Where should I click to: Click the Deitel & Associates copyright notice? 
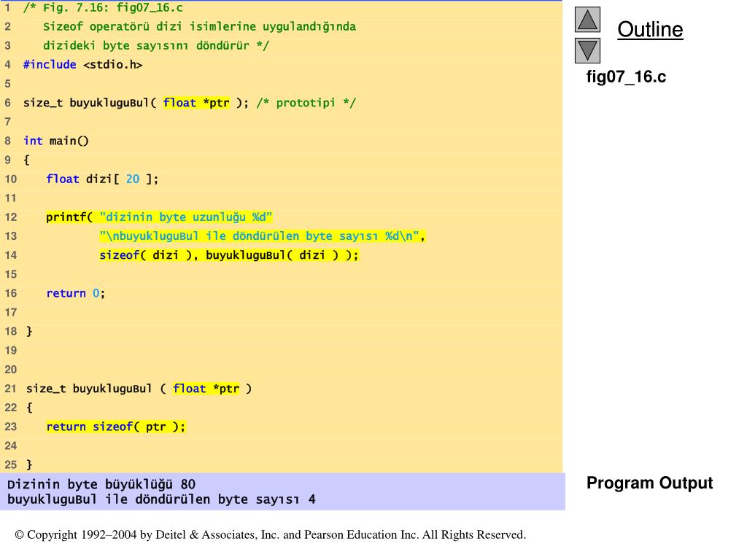coord(270,534)
